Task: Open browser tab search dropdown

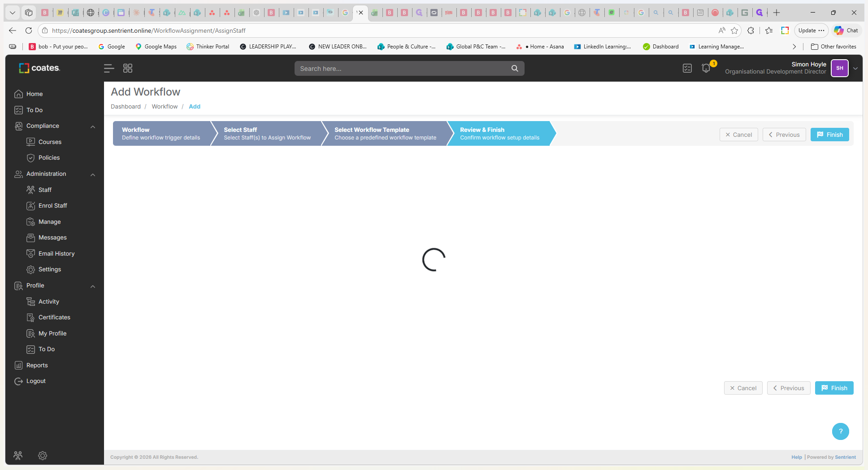Action: [13, 13]
